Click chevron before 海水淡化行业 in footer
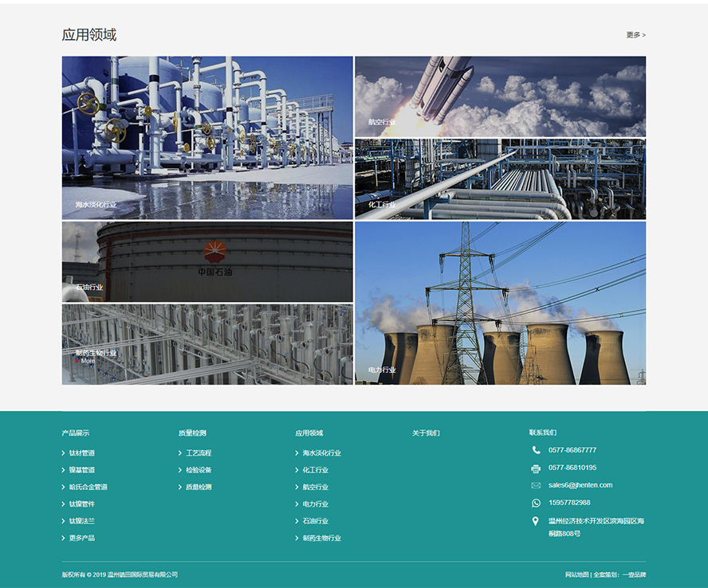 click(x=297, y=453)
